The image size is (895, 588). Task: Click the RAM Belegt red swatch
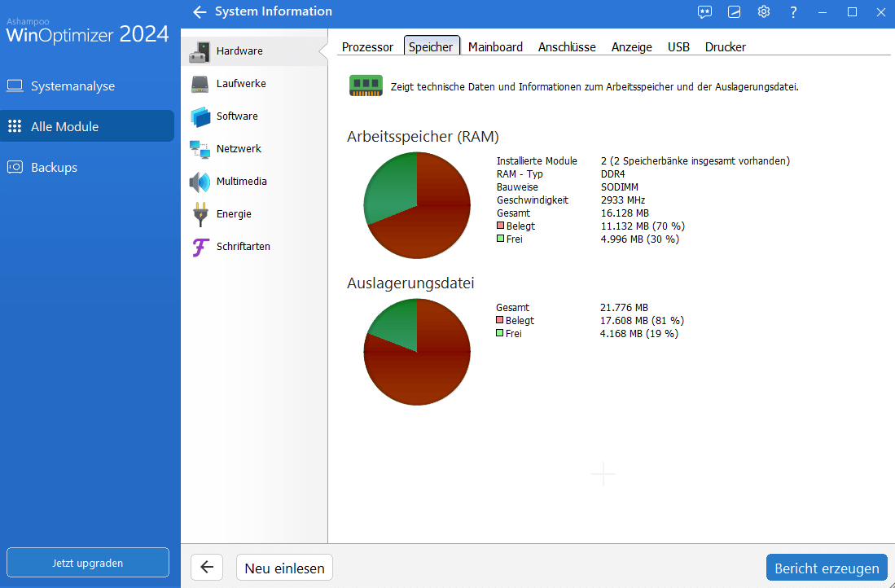point(501,226)
